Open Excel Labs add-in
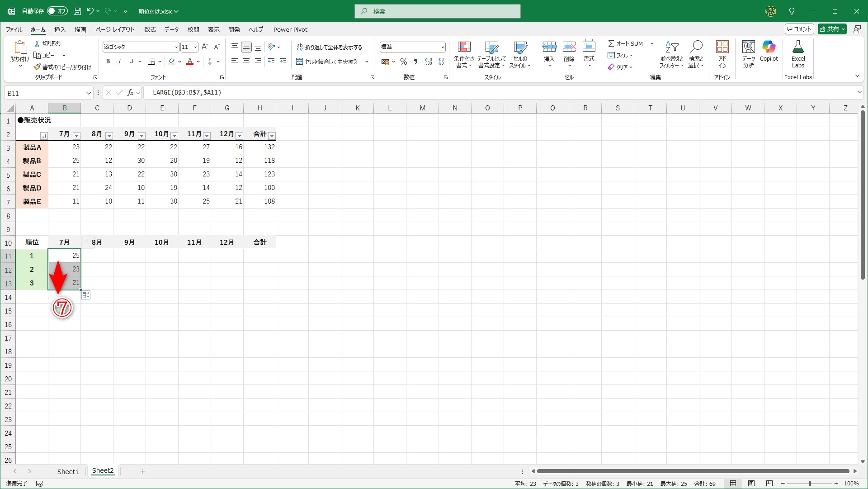 pos(798,47)
